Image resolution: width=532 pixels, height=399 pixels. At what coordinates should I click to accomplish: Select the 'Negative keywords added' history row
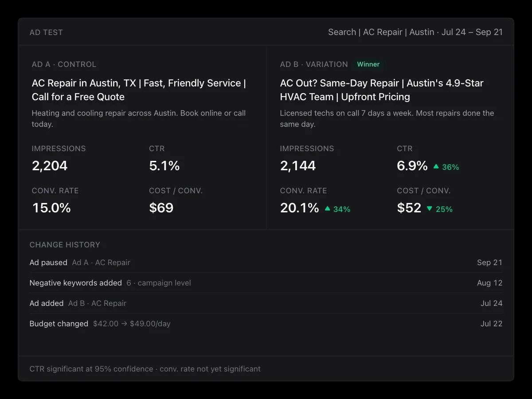(x=266, y=283)
